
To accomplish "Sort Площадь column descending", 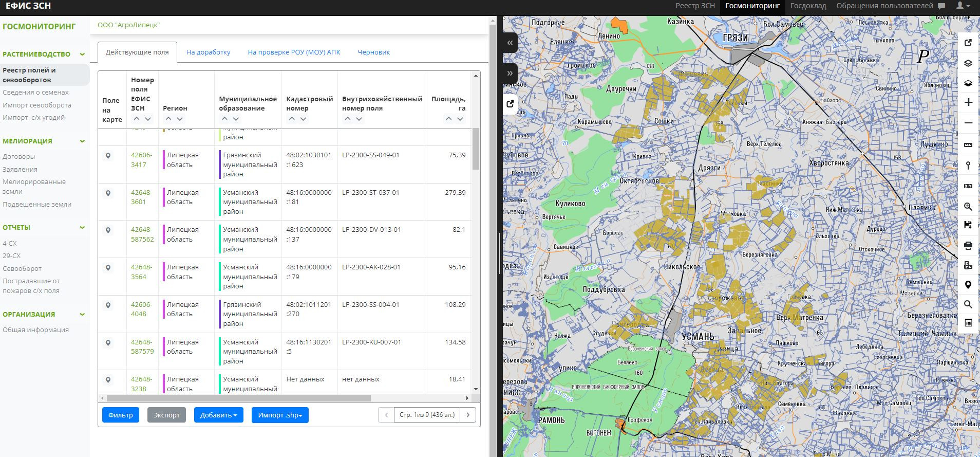I will point(460,119).
